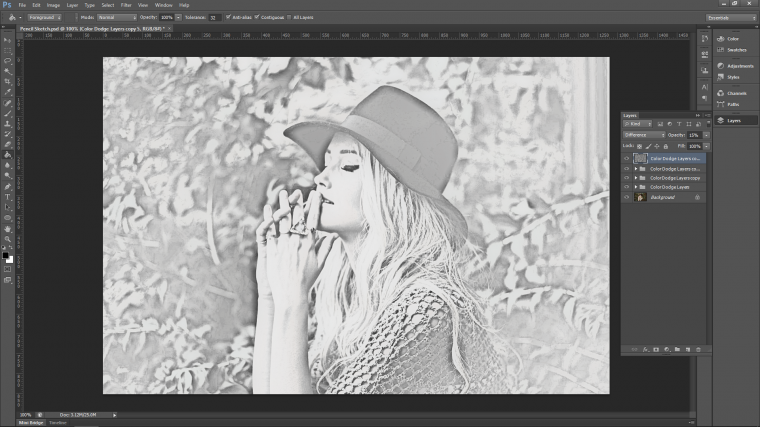Image resolution: width=760 pixels, height=427 pixels.
Task: Open the Filter menu
Action: 126,5
